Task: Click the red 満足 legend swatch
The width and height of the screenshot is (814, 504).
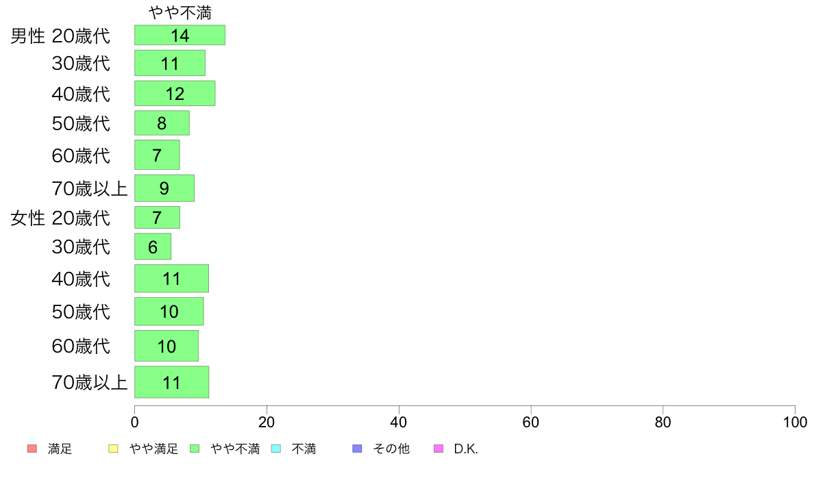Action: pos(32,449)
